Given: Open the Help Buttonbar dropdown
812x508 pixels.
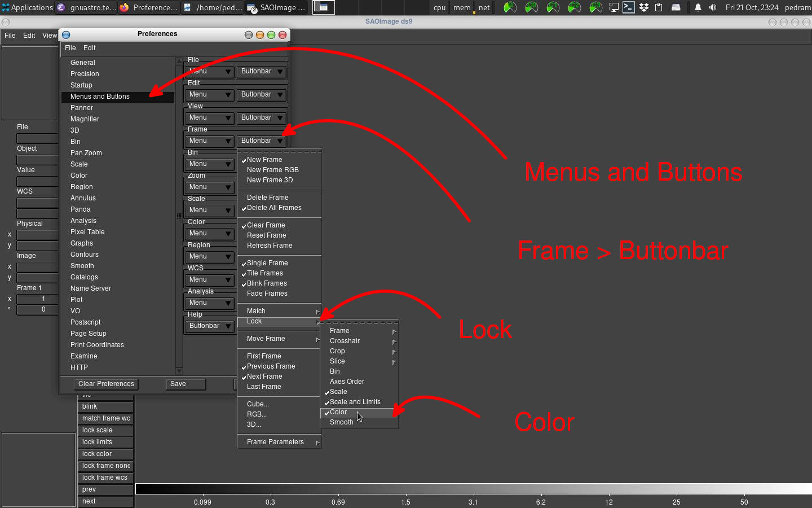Looking at the screenshot, I should (209, 326).
